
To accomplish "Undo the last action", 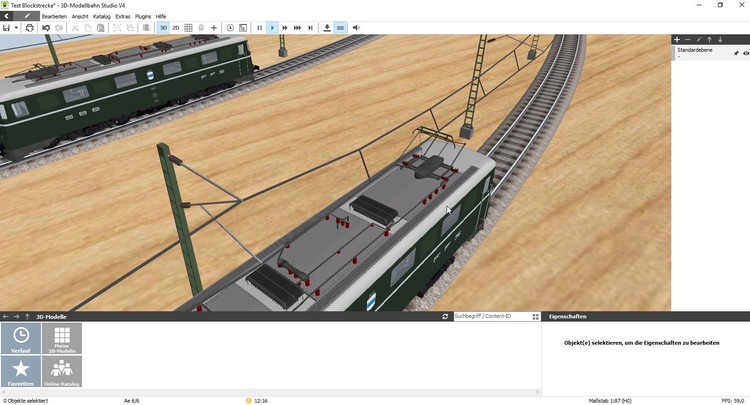I will click(x=46, y=28).
